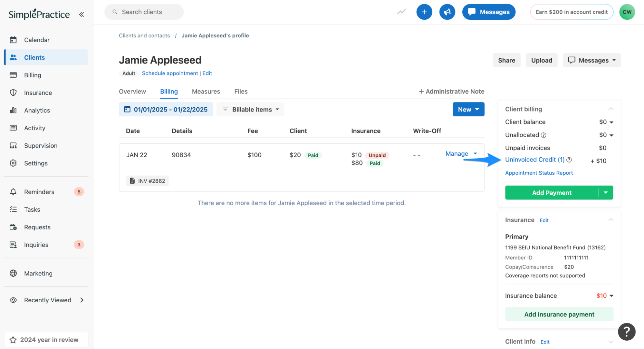Click Earn $200 in account credit

[572, 12]
